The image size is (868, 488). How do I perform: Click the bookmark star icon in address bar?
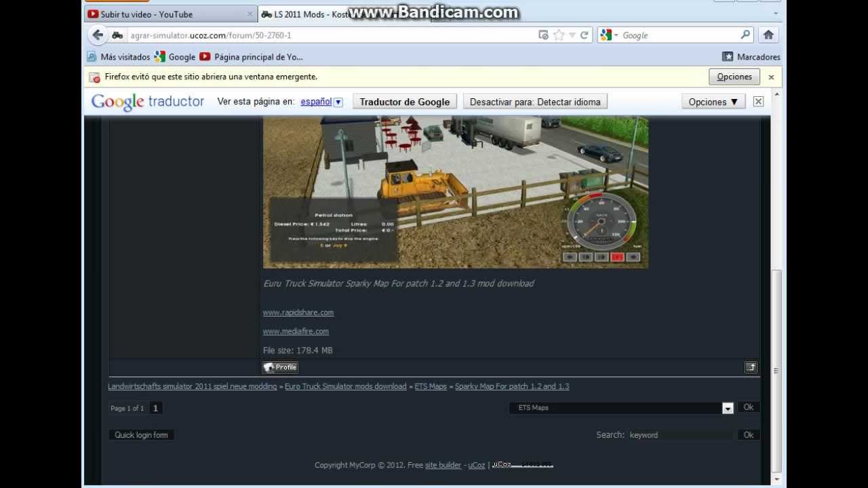point(558,35)
